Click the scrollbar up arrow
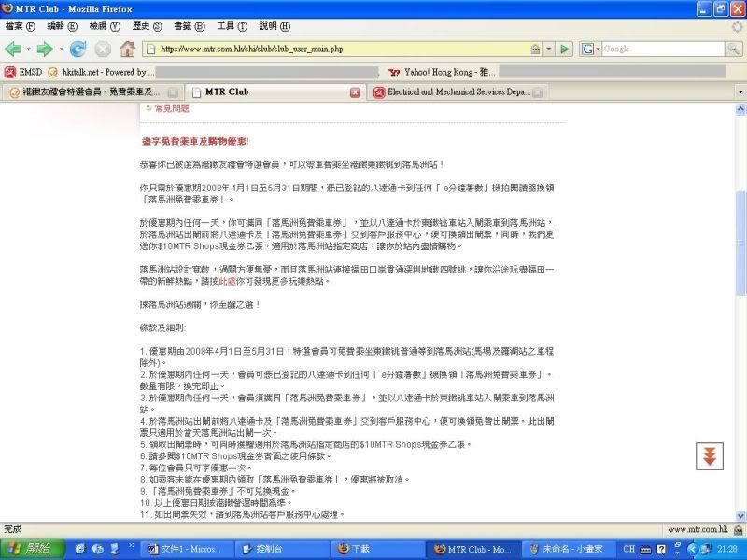The width and height of the screenshot is (747, 560). coord(740,110)
